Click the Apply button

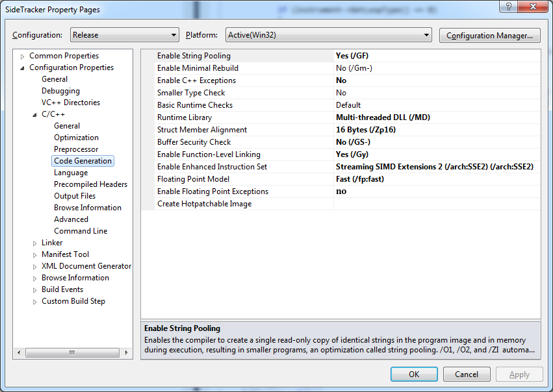click(519, 374)
